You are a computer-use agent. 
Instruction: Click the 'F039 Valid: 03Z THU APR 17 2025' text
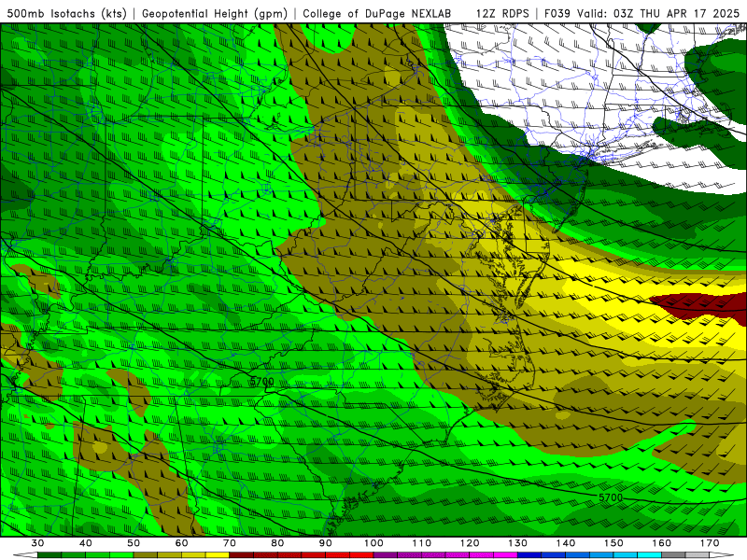[x=641, y=13]
